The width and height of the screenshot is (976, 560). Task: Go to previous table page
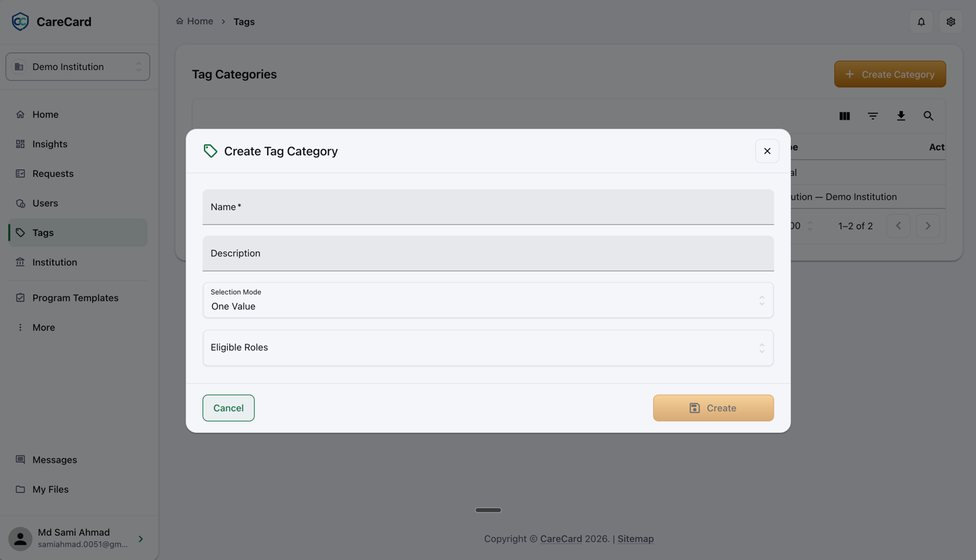coord(898,226)
